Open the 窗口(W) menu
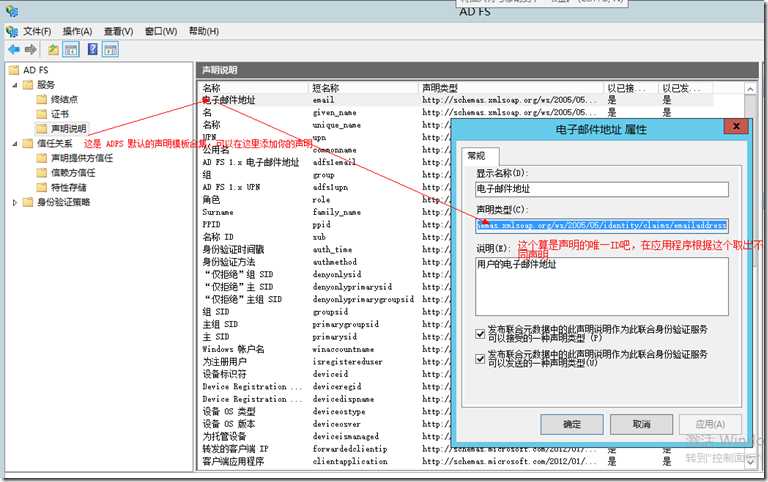 [161, 31]
